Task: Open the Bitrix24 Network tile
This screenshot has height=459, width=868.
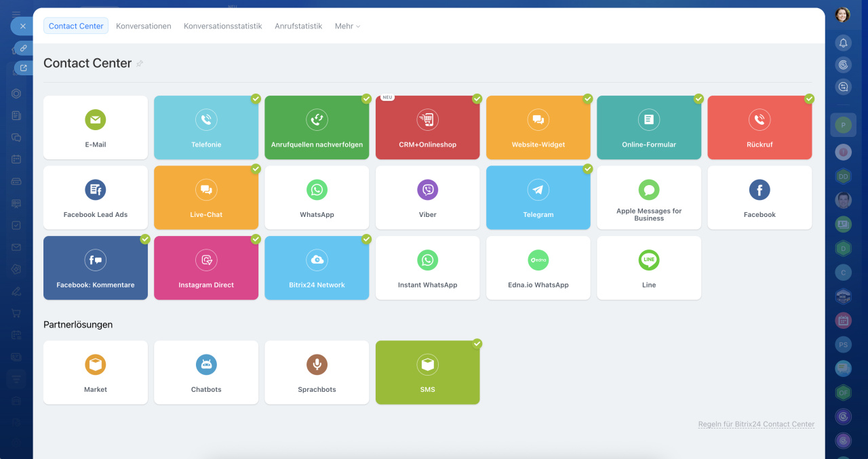Action: click(317, 268)
